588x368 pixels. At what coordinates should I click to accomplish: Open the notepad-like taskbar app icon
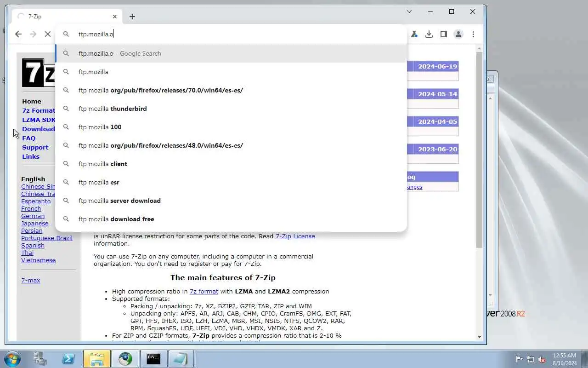tap(181, 359)
